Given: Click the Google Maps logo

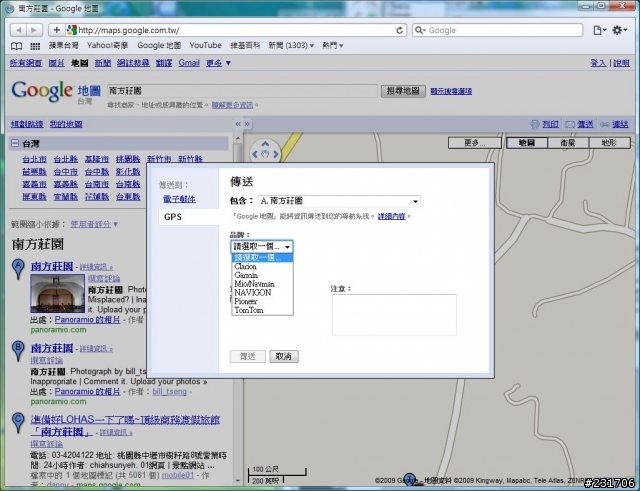Looking at the screenshot, I should point(56,91).
